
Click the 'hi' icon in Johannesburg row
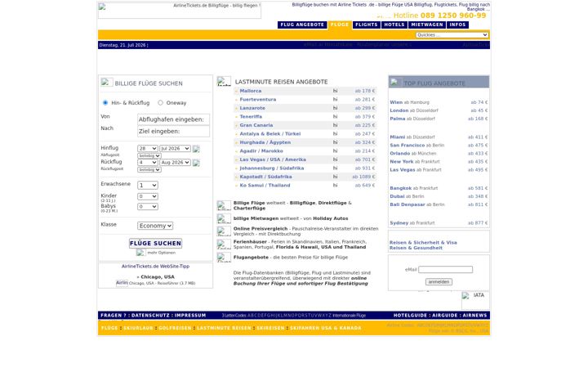pyautogui.click(x=336, y=168)
